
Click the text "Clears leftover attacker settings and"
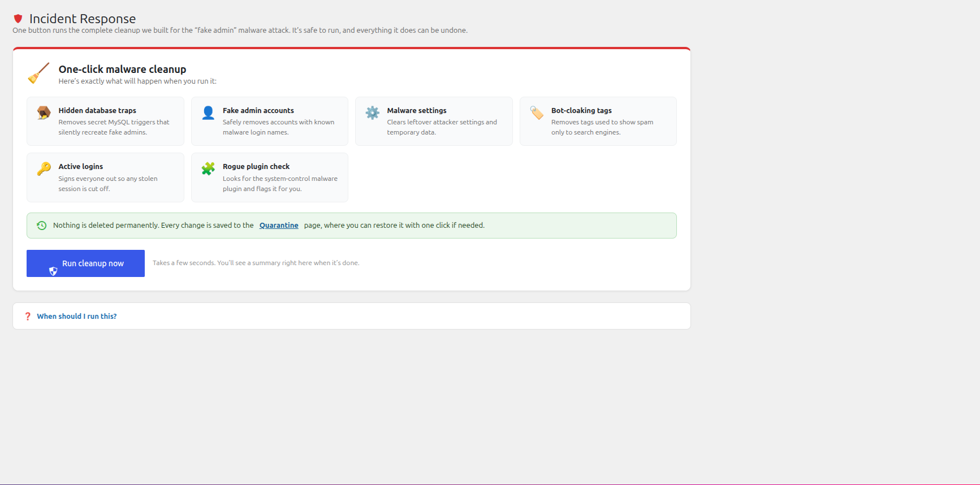(442, 122)
